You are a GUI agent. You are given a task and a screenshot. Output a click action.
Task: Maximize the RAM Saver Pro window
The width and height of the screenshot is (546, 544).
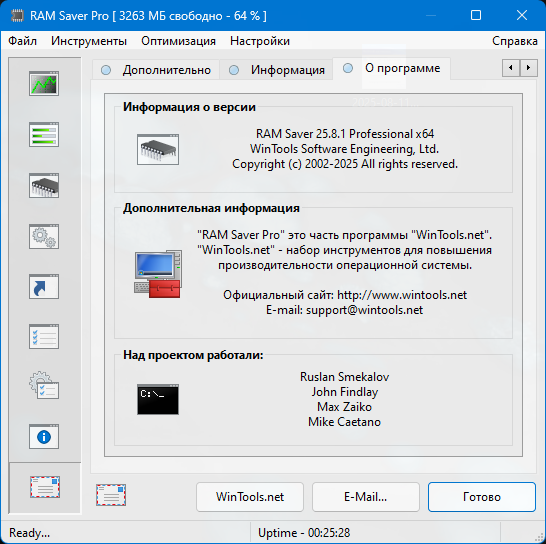click(x=476, y=15)
